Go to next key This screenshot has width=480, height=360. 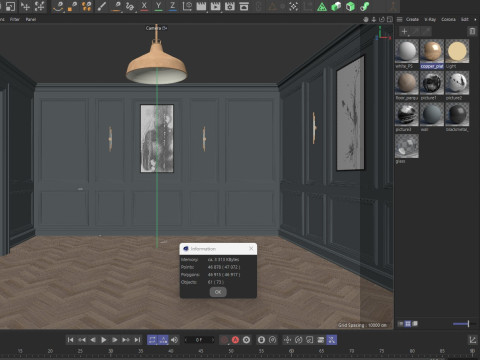pos(126,340)
